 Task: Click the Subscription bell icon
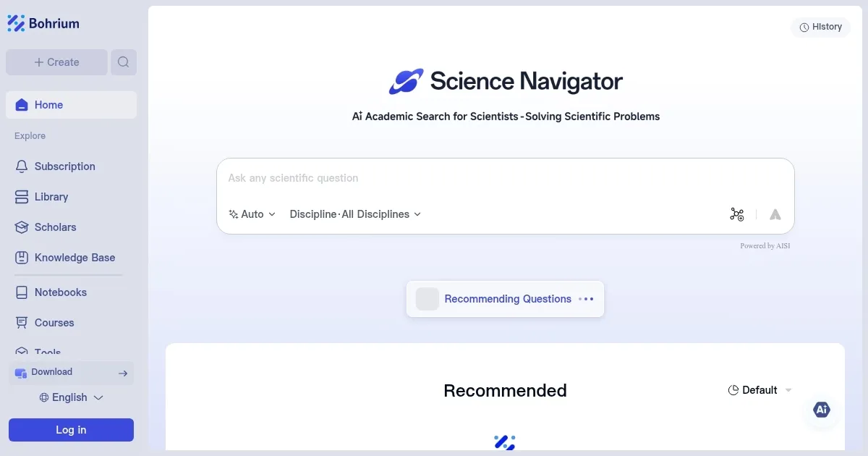pyautogui.click(x=22, y=166)
